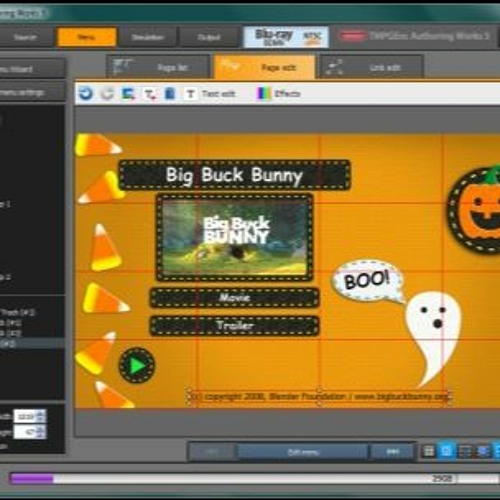Click the blue clipboard paste icon
The width and height of the screenshot is (500, 500).
pos(170,94)
